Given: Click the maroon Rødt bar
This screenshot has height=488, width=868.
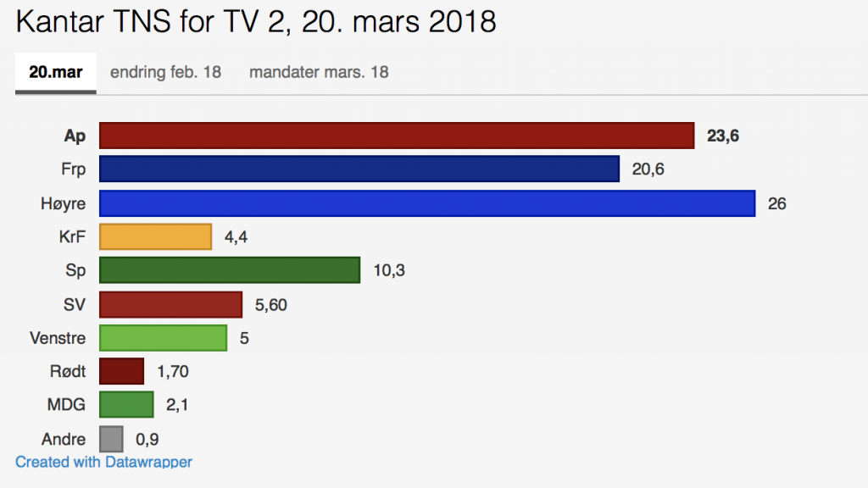Looking at the screenshot, I should click(121, 371).
